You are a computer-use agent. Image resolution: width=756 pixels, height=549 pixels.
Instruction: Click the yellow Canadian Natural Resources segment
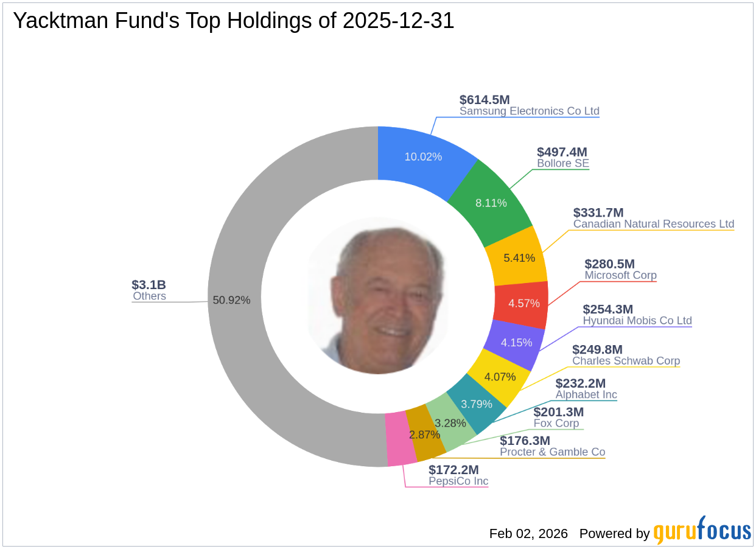click(520, 258)
